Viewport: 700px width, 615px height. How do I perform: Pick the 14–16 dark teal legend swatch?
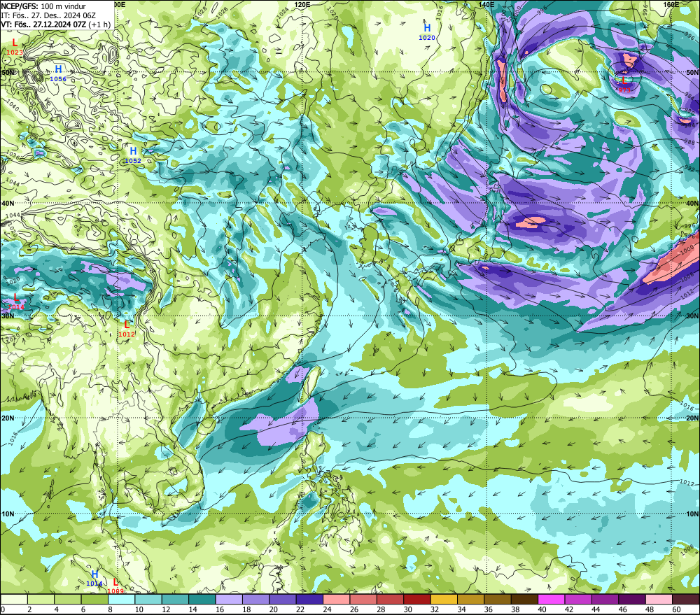click(202, 600)
